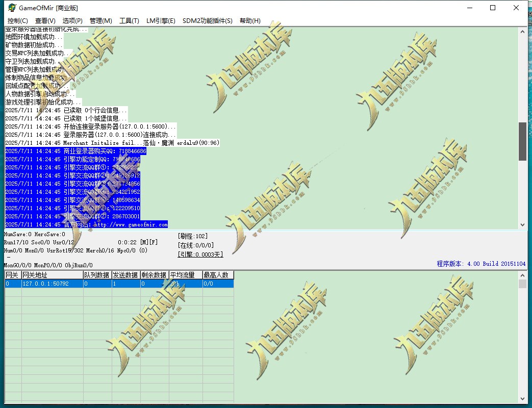Select the 最高人数 column header
This screenshot has height=408, width=532.
[x=218, y=275]
